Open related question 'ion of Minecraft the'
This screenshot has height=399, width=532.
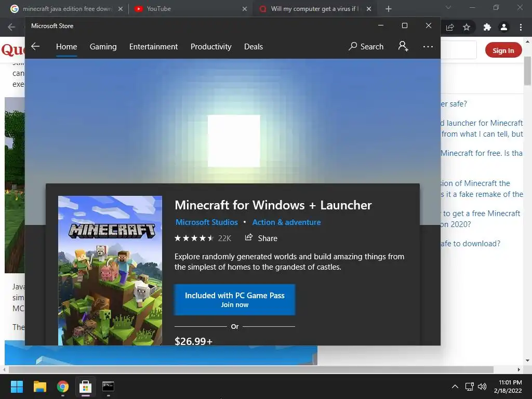[x=482, y=189]
